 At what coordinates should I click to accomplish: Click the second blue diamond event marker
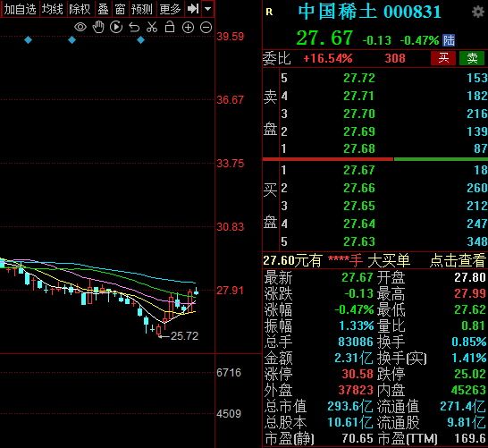coord(72,40)
